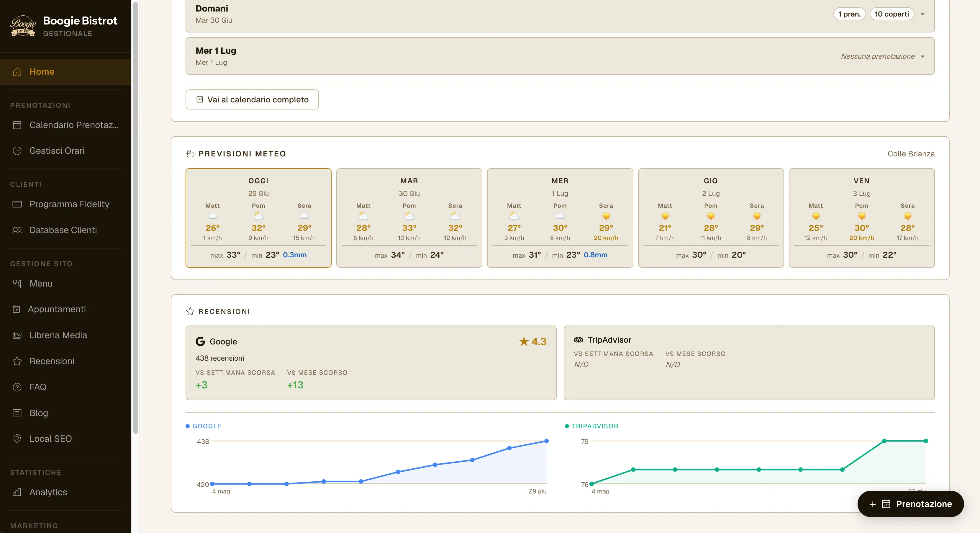980x533 pixels.
Task: Click the 20 km/h wind value for Ven Pom
Action: [x=862, y=238]
